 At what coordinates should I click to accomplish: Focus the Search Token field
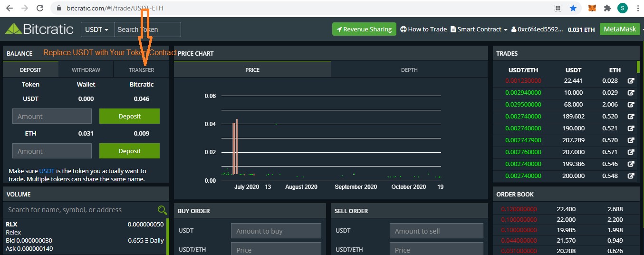(x=148, y=29)
